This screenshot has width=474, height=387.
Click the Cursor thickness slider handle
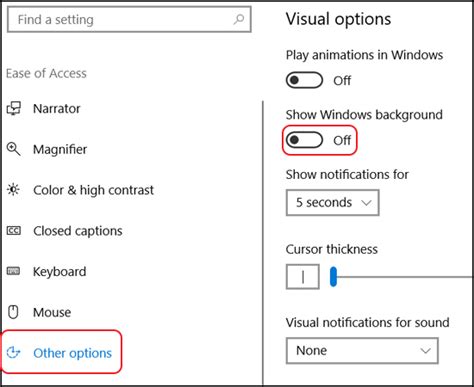pos(333,277)
